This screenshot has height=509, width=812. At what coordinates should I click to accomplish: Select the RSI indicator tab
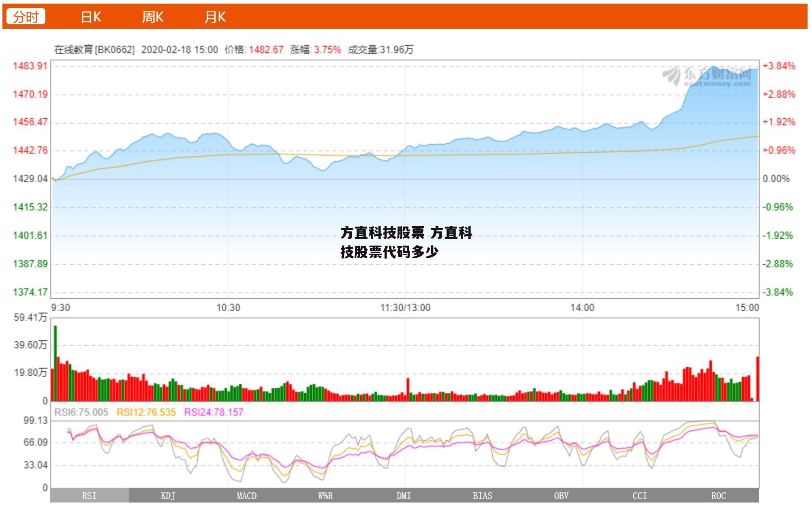(x=90, y=496)
